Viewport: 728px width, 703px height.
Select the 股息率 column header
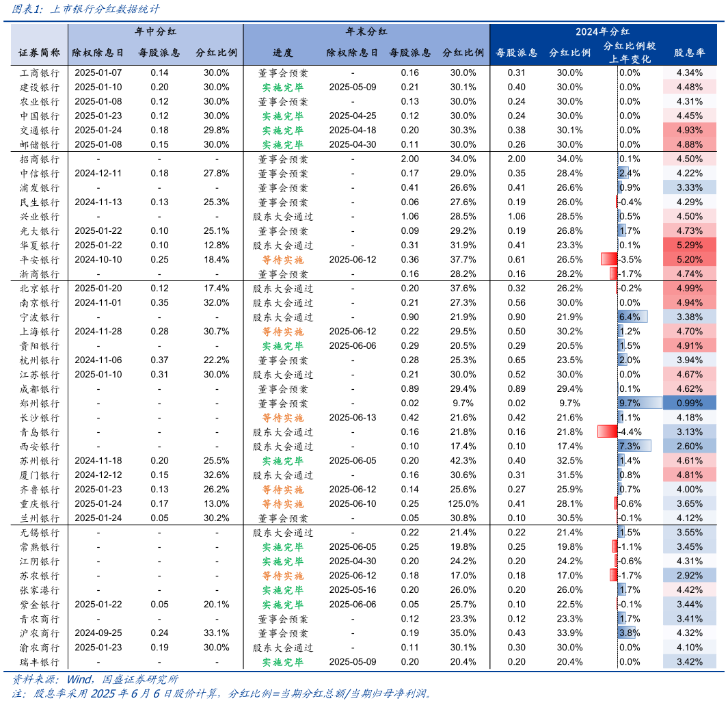[x=690, y=53]
